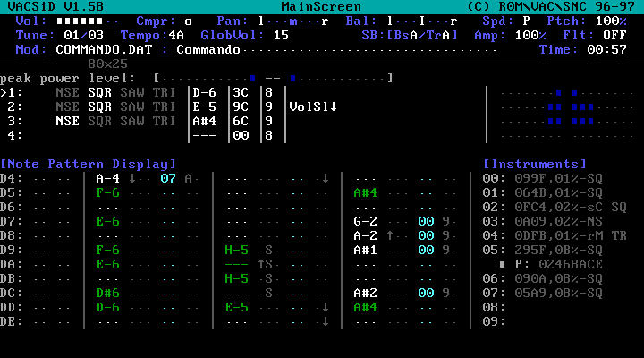Select NSE waveform on voice 3
The image size is (644, 358).
(67, 121)
